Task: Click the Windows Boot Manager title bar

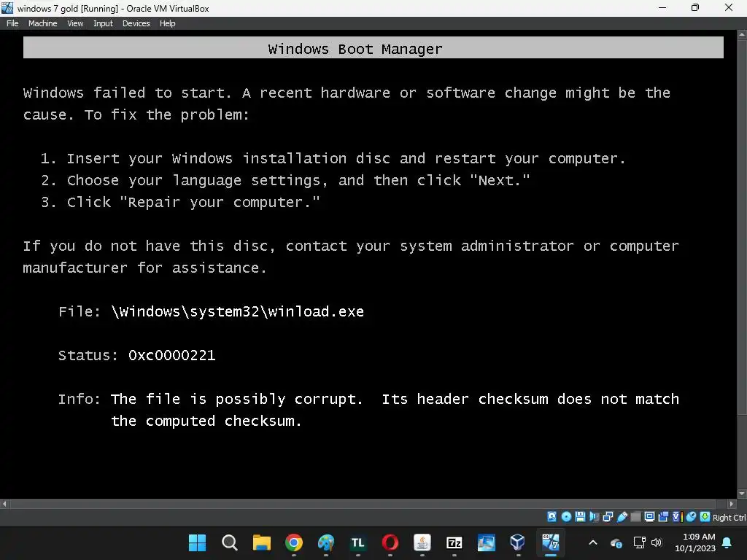Action: pos(373,48)
